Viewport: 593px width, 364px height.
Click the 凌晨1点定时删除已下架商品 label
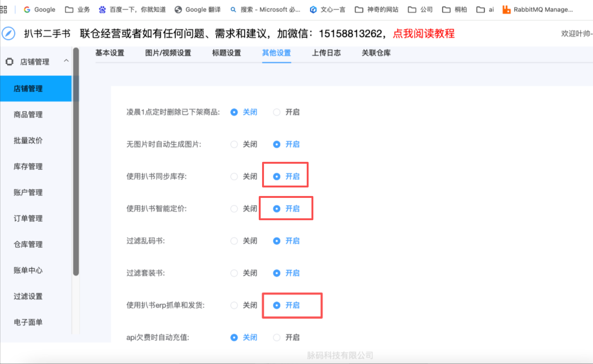click(173, 112)
